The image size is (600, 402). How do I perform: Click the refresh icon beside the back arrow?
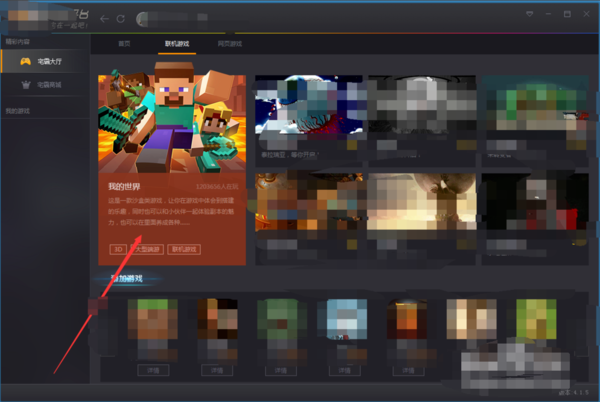122,19
